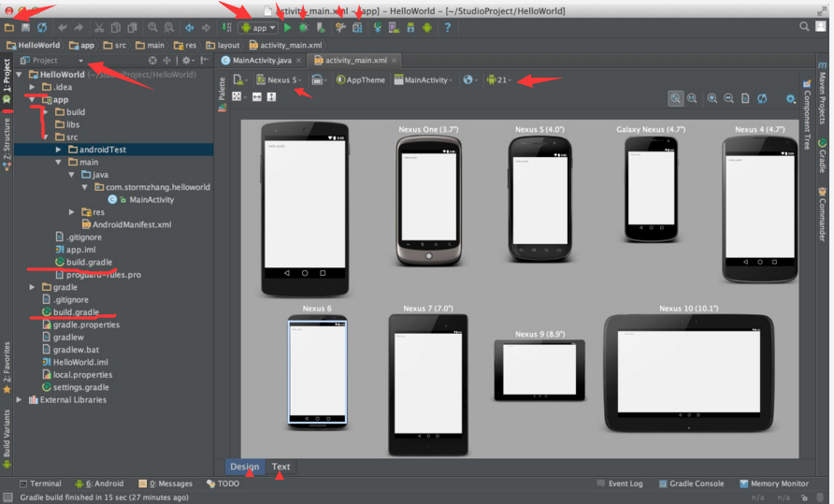Select settings.gradle in the tree
The height and width of the screenshot is (504, 834).
coord(76,387)
